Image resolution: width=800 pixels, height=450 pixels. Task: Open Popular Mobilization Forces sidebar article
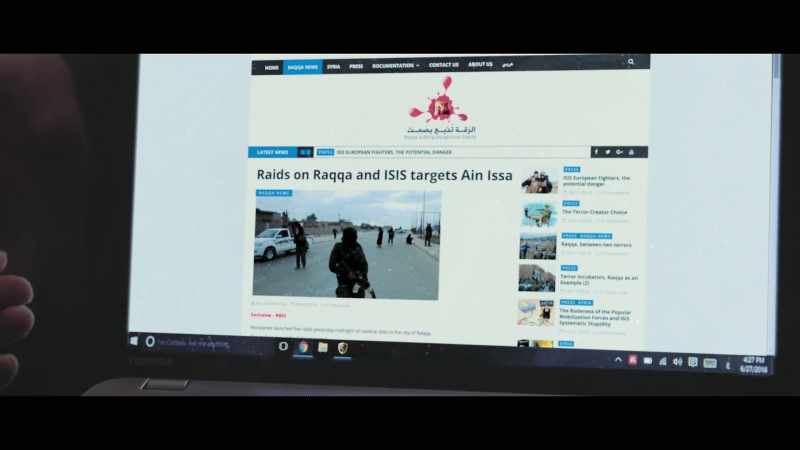click(x=595, y=317)
